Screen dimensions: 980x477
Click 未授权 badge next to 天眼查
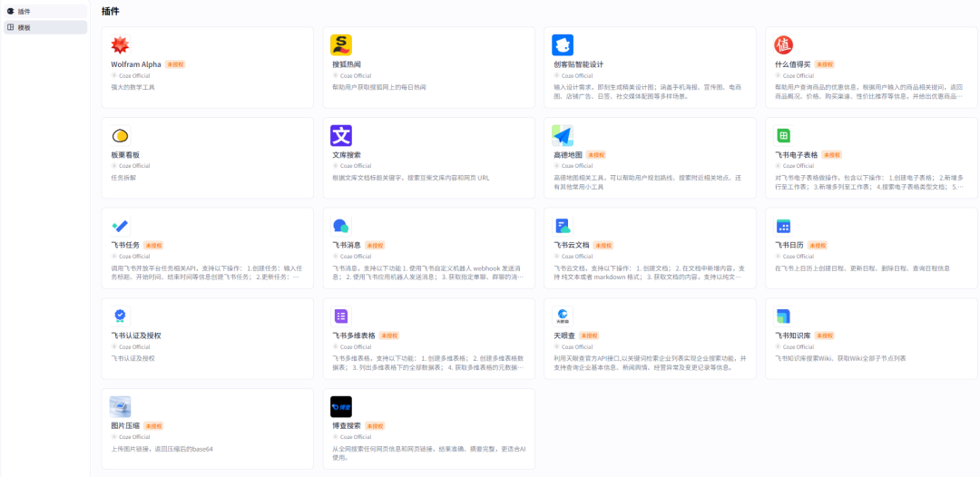pyautogui.click(x=589, y=336)
